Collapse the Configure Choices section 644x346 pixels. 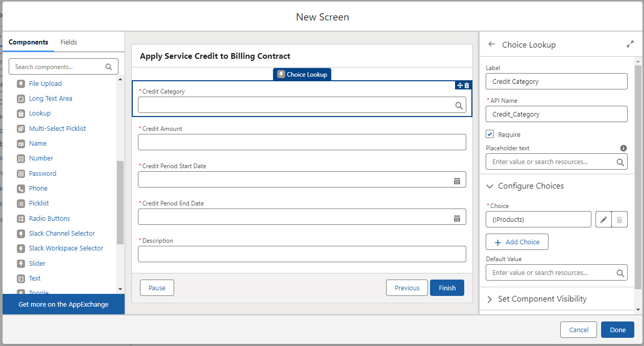[x=490, y=186]
